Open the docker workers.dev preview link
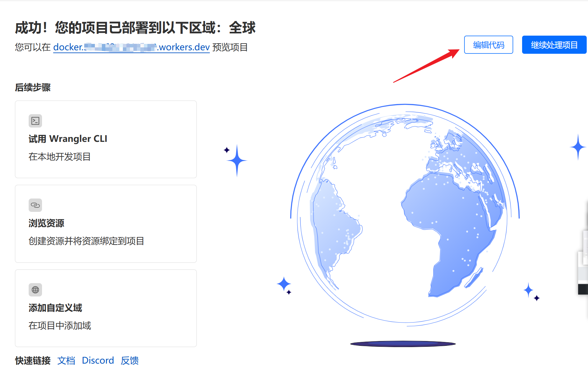The image size is (588, 376). 131,47
